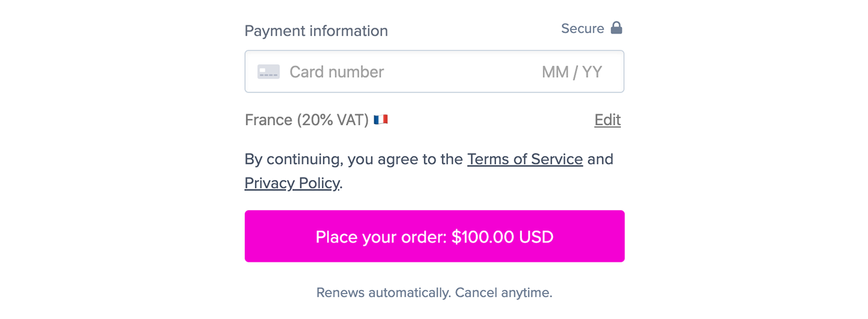Click the Cancel anytime text
Viewport: 868px width, 319px height.
coord(503,293)
